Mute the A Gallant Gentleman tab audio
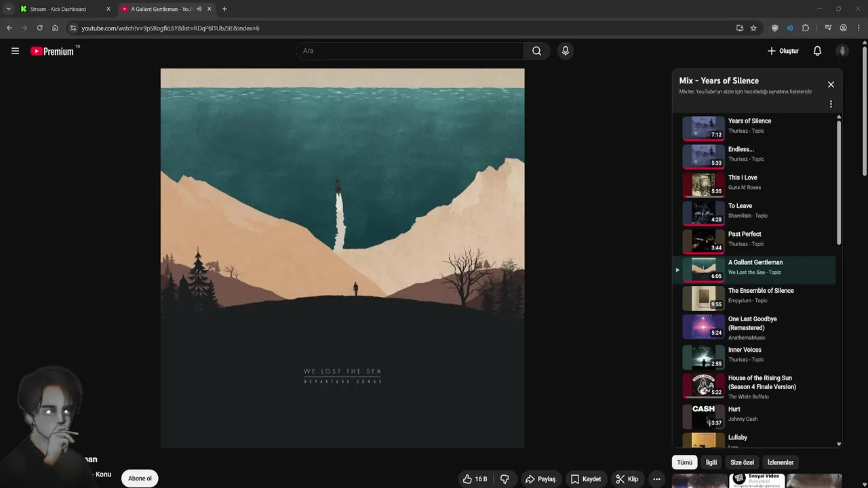 (199, 9)
